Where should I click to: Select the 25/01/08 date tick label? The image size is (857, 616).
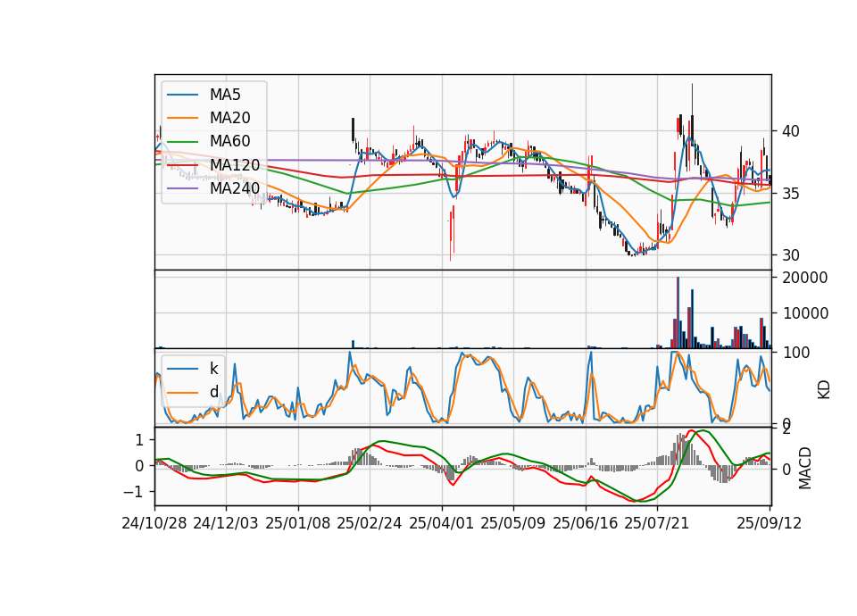coord(298,523)
